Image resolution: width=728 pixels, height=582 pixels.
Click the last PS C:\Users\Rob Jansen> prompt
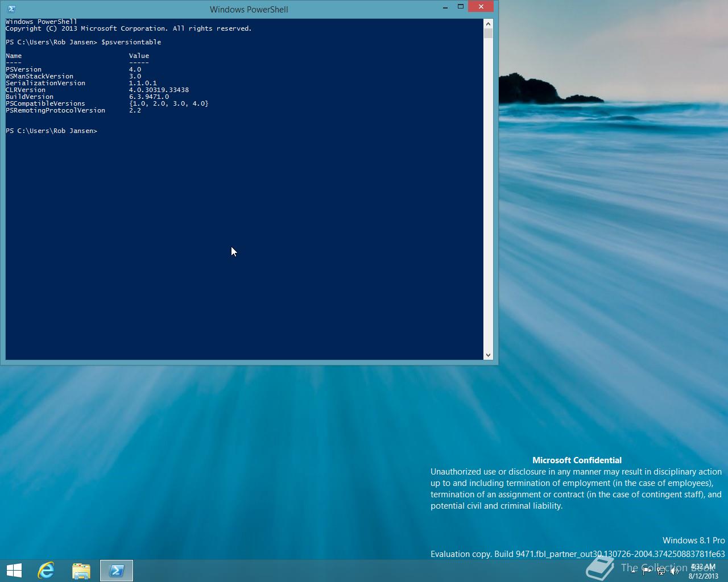point(52,131)
